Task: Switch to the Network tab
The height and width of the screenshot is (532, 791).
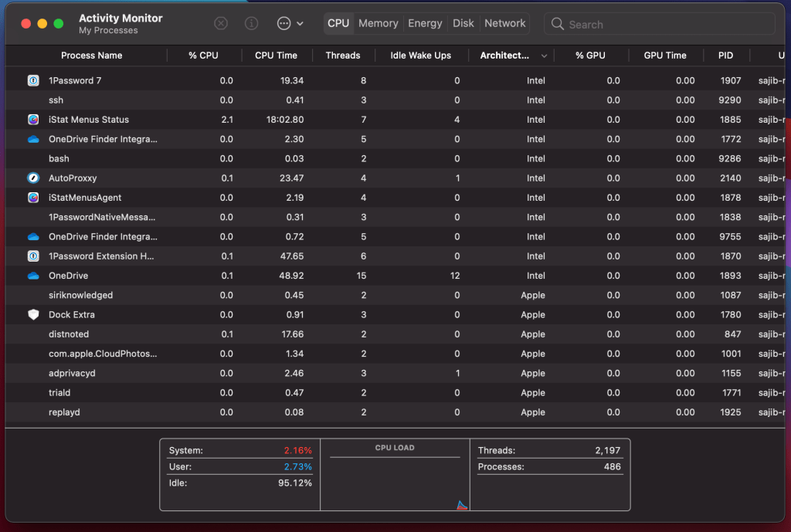Action: pos(505,23)
